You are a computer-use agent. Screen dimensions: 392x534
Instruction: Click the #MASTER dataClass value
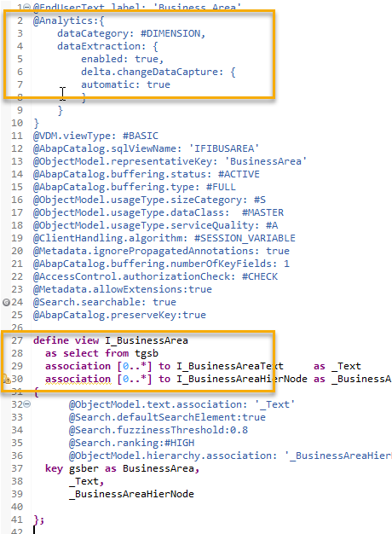[262, 213]
